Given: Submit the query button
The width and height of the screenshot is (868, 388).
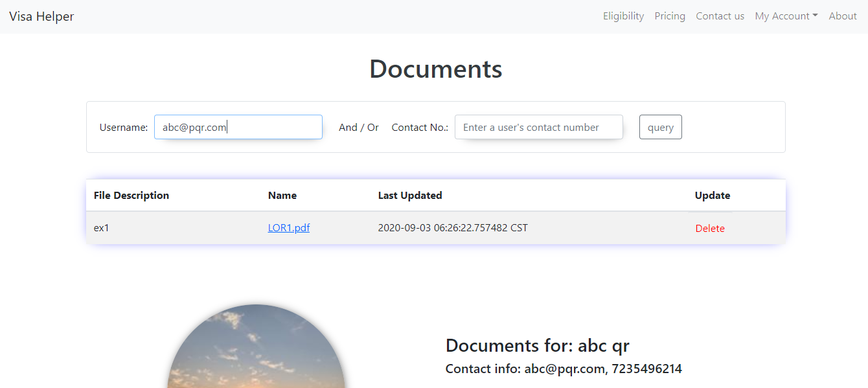Looking at the screenshot, I should tap(661, 127).
